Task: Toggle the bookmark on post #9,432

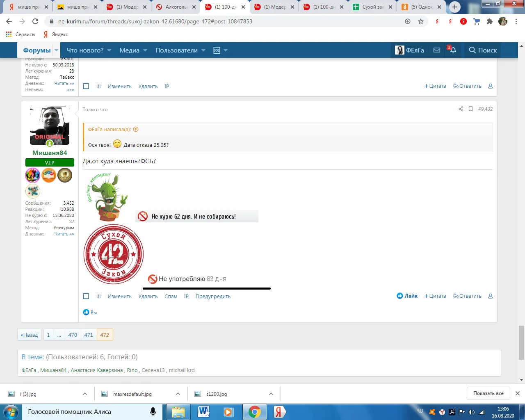Action: [470, 109]
